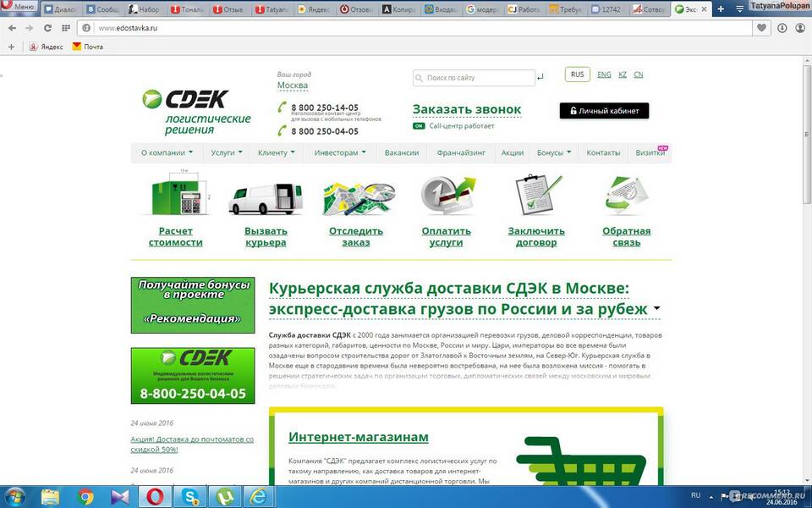Open the Вакансии menu item

(402, 153)
